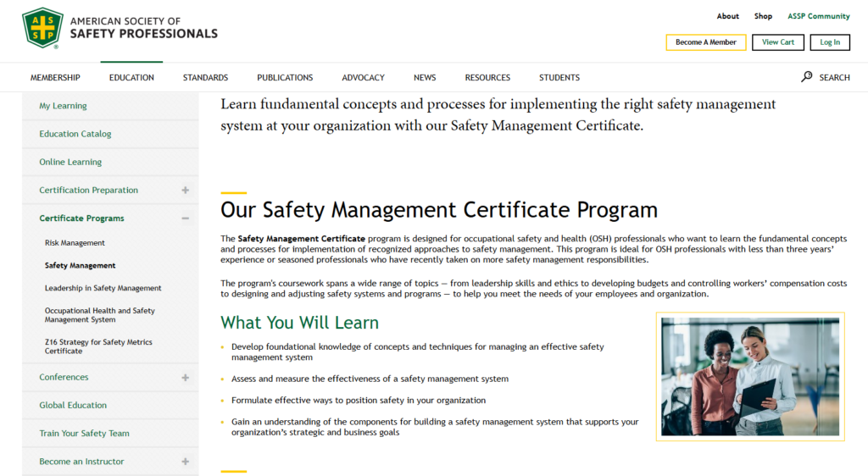Click the SEARCH label in navigation

tap(834, 77)
